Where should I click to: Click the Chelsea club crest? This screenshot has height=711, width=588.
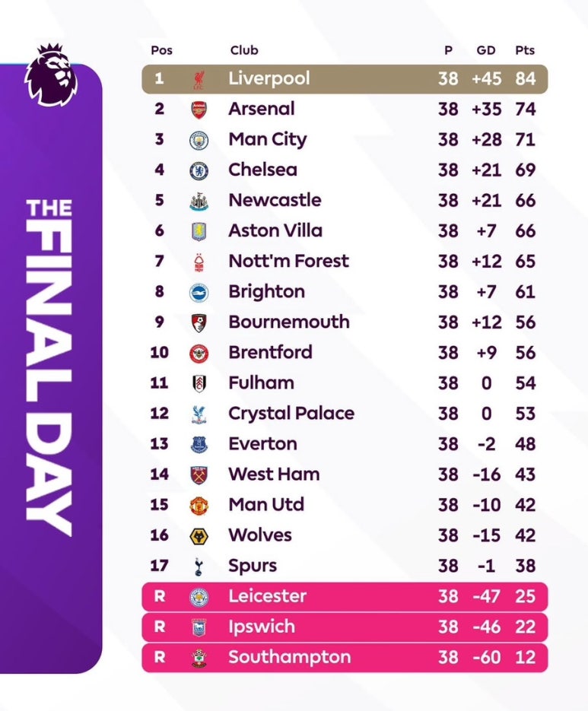click(199, 170)
